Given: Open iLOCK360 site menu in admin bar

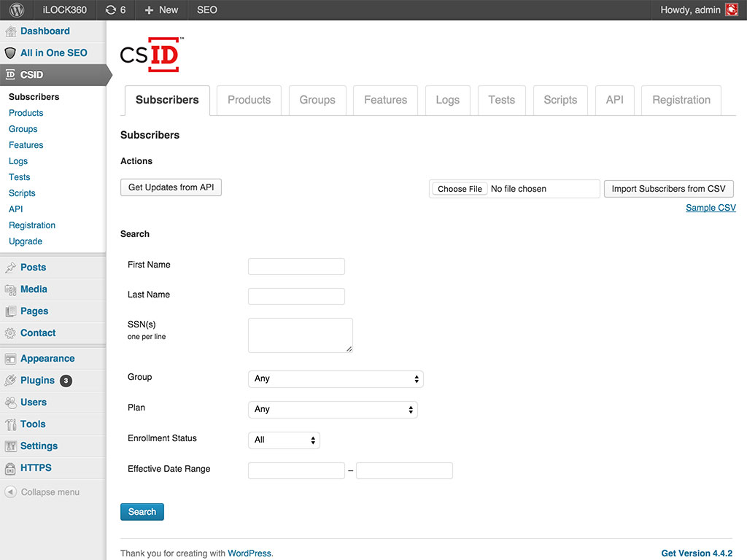Looking at the screenshot, I should (x=65, y=10).
